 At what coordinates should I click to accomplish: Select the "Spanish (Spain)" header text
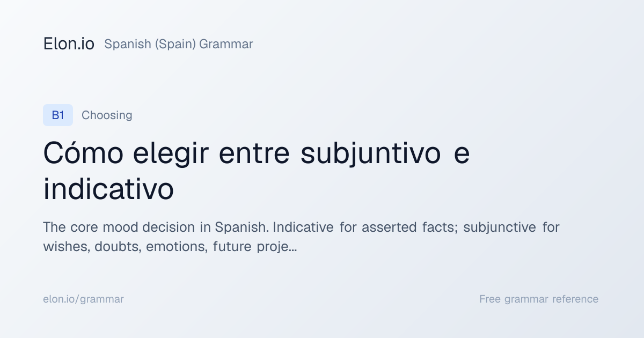150,44
